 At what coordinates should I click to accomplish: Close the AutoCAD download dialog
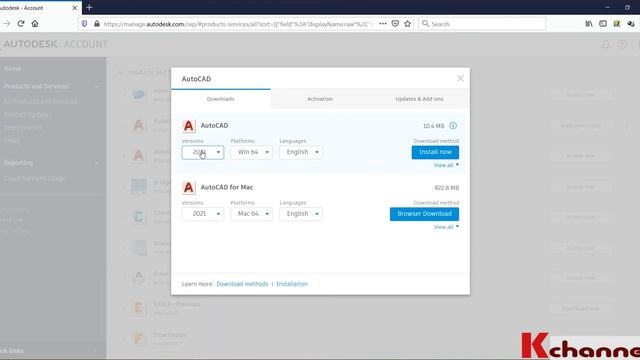pos(460,78)
